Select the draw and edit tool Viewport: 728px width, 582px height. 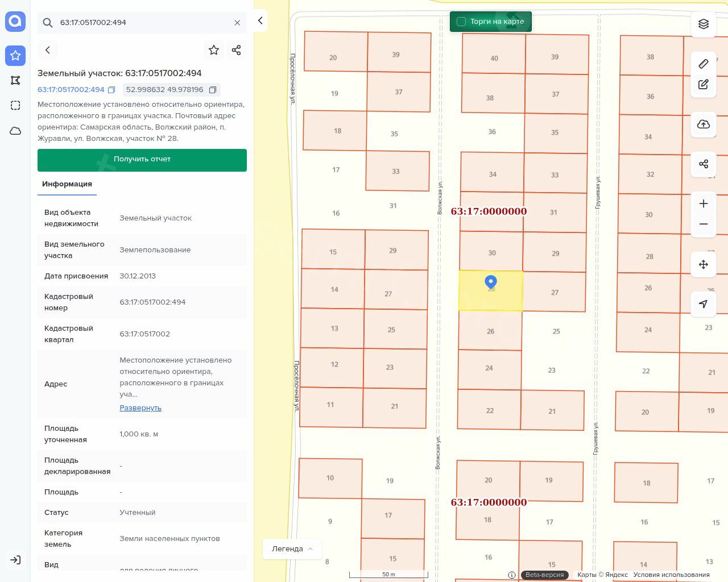click(704, 84)
